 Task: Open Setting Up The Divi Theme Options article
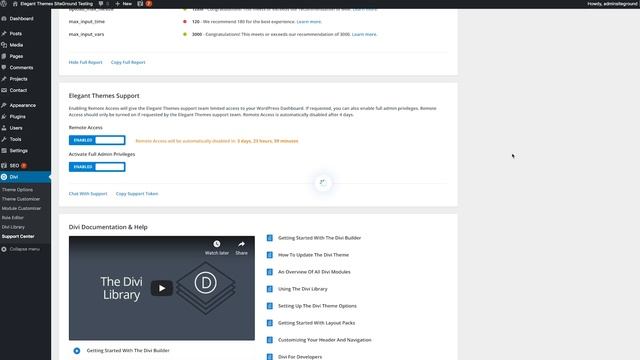(x=317, y=306)
